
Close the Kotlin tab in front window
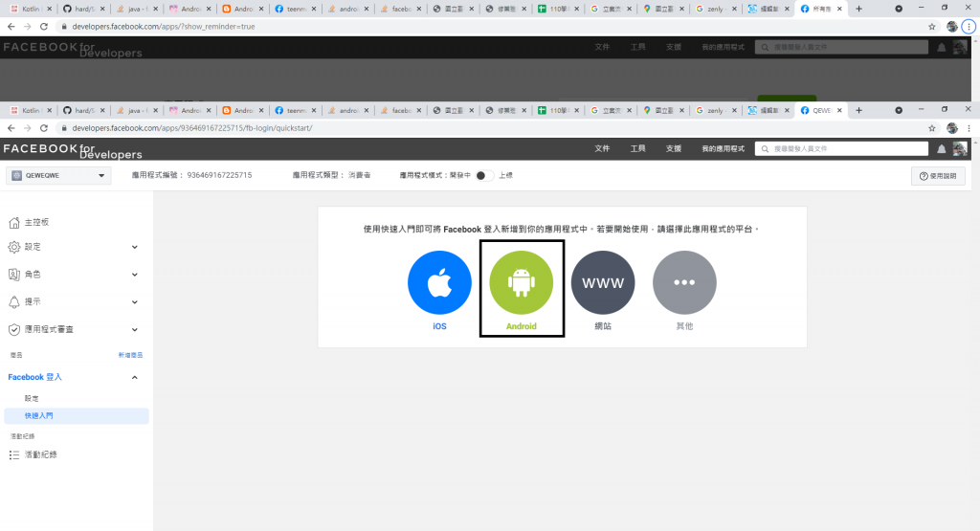50,111
